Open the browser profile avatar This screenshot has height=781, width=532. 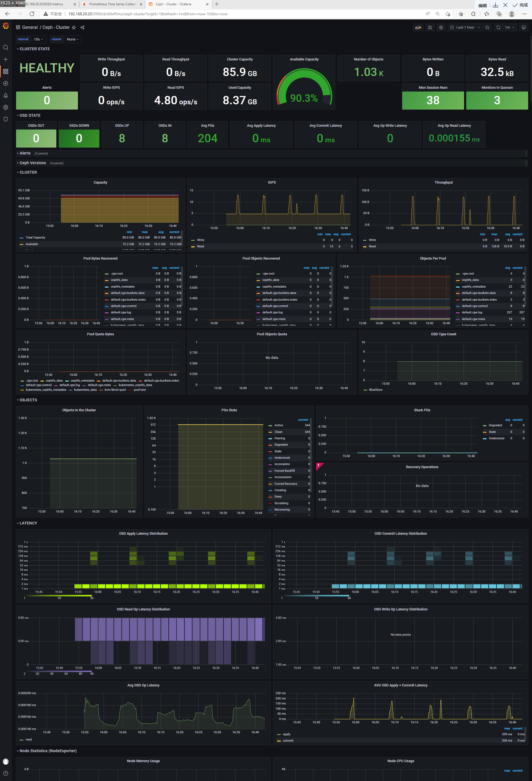coord(511,14)
